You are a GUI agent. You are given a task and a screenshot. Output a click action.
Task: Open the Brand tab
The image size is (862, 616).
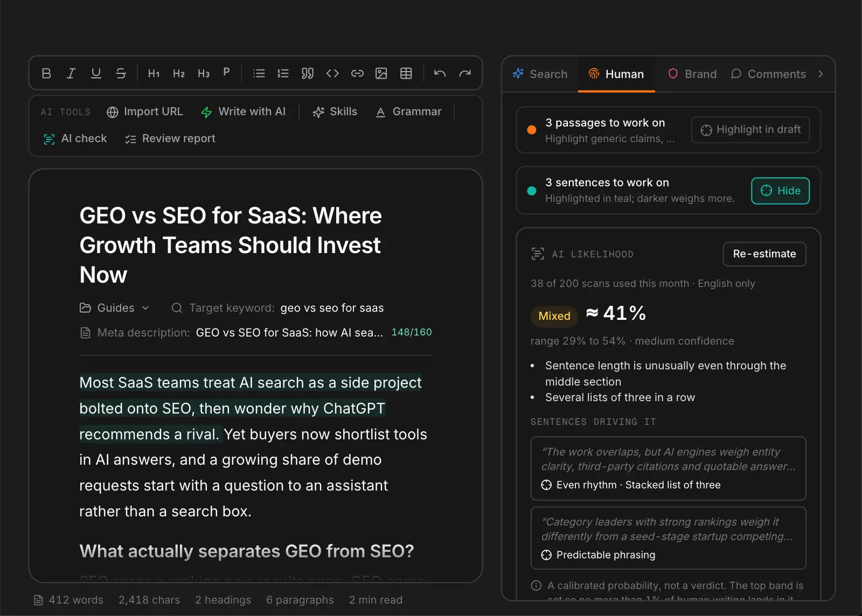pyautogui.click(x=692, y=74)
